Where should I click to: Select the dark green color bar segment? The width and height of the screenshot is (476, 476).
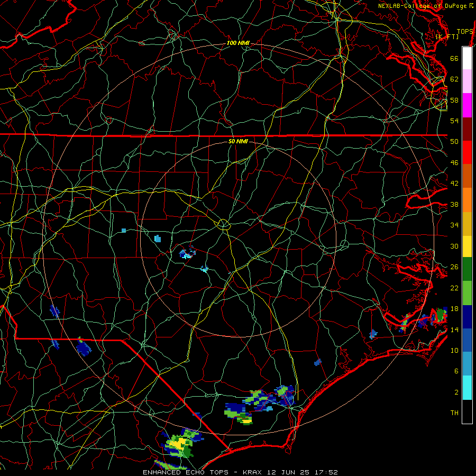467,269
